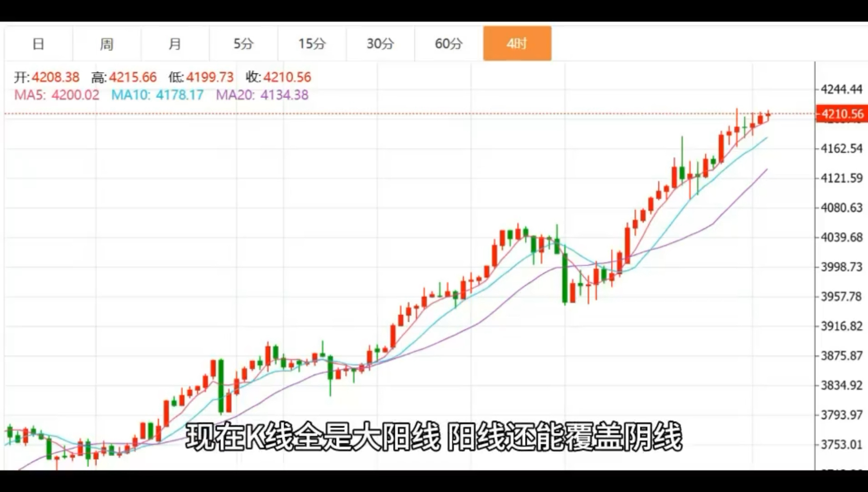Switch to the 月 monthly chart tab
This screenshot has height=492, width=868.
coord(175,44)
